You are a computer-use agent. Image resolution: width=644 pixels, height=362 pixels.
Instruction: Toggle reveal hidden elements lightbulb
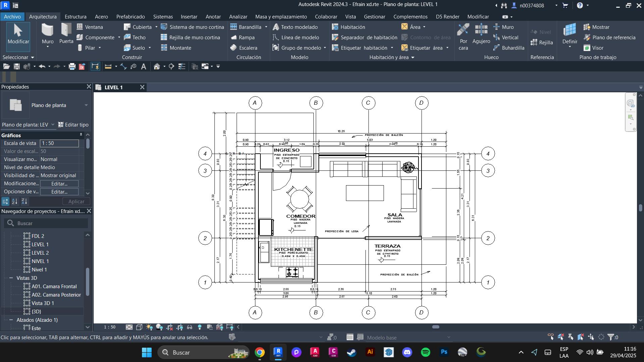pyautogui.click(x=200, y=327)
